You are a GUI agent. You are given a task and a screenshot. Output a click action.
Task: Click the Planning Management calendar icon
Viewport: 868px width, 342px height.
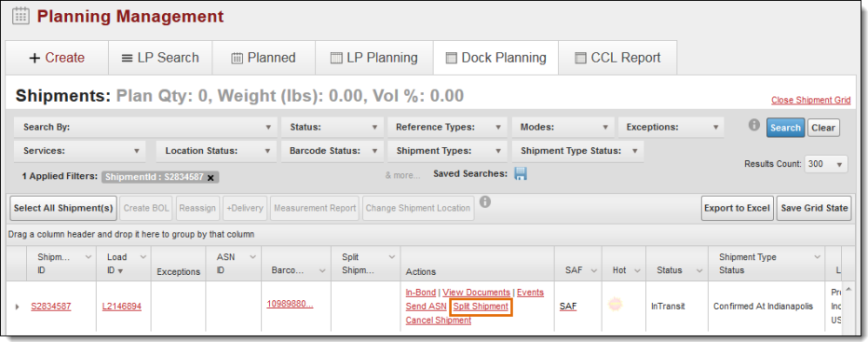(21, 16)
